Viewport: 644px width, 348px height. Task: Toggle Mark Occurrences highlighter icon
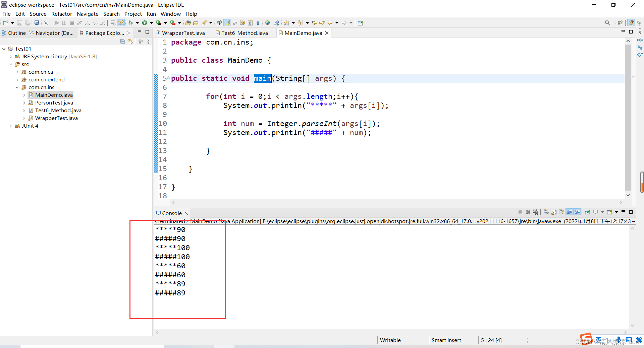click(227, 23)
